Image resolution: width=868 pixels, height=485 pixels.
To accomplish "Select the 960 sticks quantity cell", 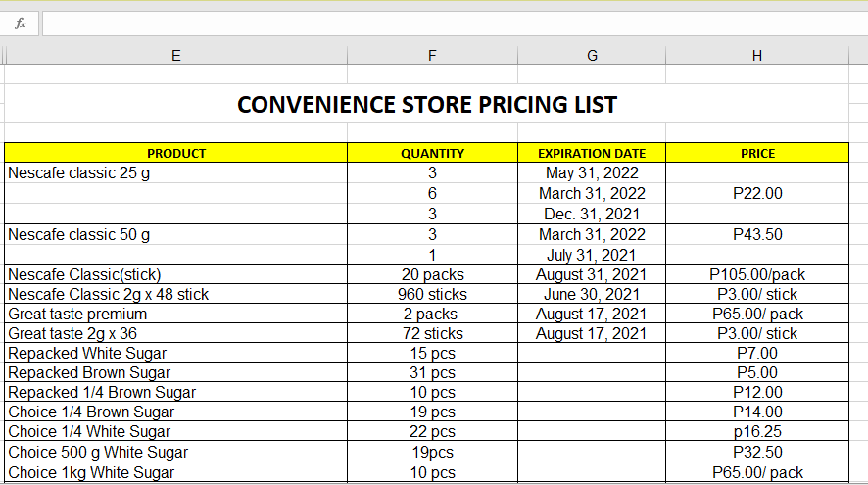I will (432, 295).
